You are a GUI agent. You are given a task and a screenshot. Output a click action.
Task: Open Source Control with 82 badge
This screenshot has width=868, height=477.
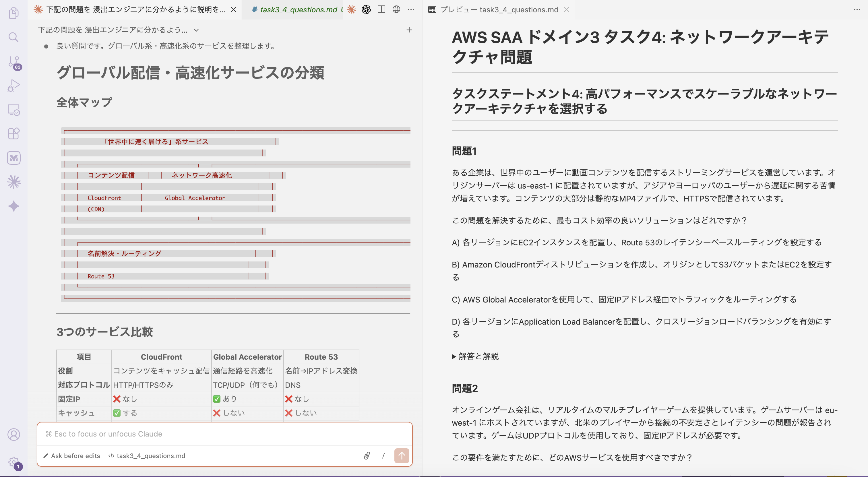tap(13, 62)
